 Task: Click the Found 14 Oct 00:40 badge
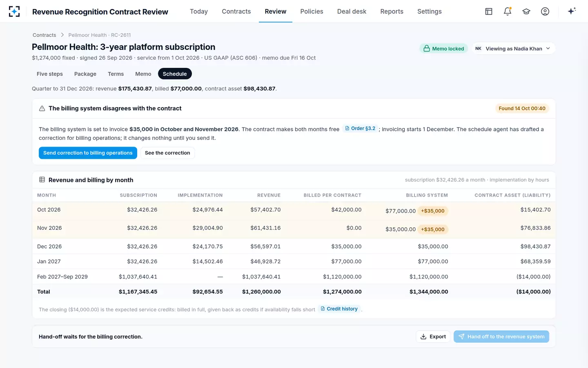point(522,108)
